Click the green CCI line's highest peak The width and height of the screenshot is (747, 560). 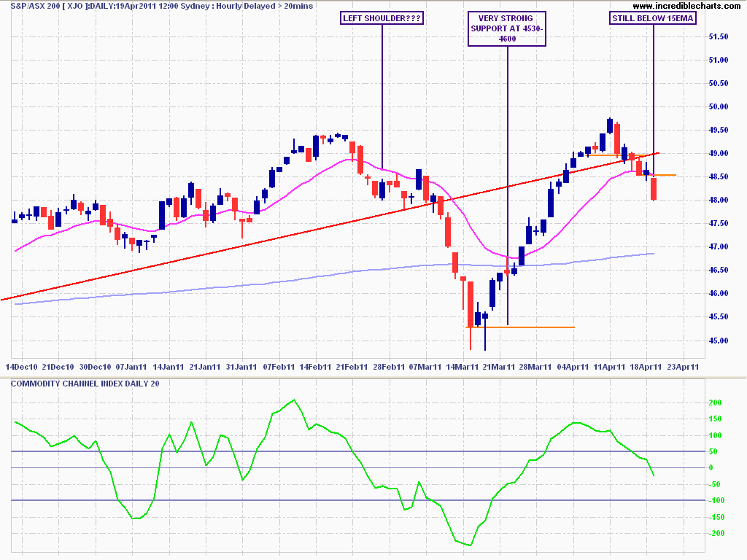tap(293, 400)
